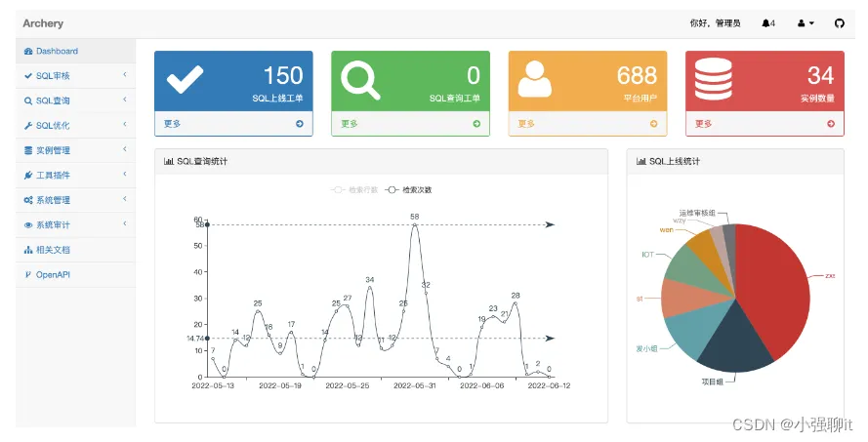Click the peak data point labeled 58
Image resolution: width=868 pixels, height=442 pixels.
pyautogui.click(x=415, y=224)
